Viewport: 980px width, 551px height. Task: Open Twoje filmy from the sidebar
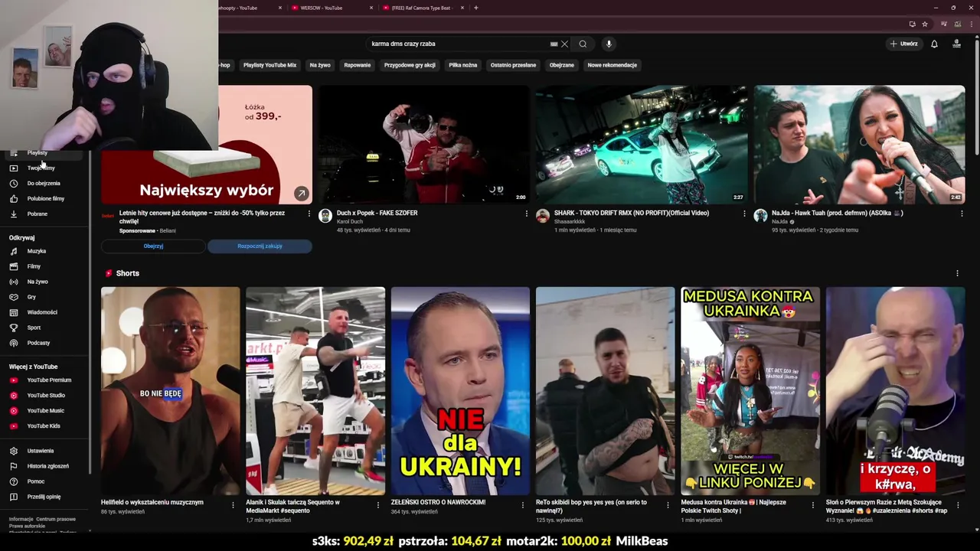41,168
